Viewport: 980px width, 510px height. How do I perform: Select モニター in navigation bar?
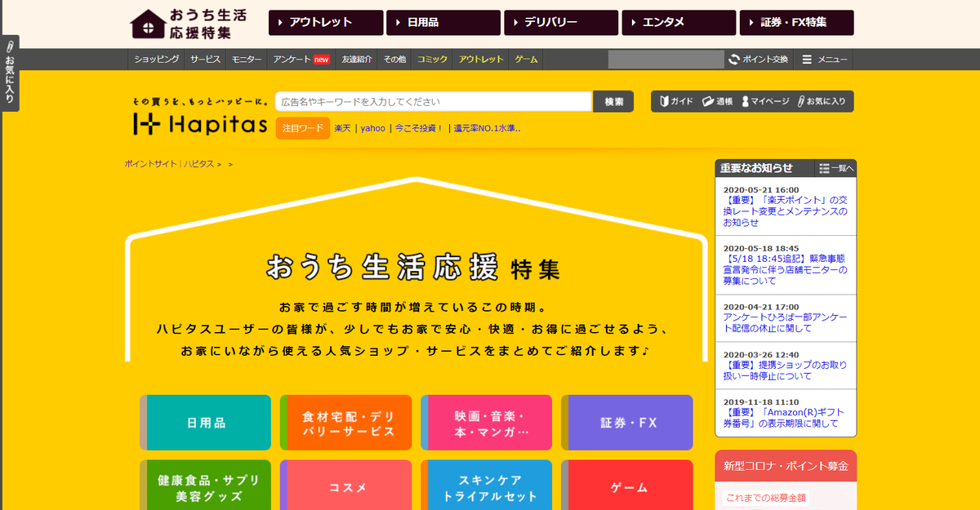point(247,60)
